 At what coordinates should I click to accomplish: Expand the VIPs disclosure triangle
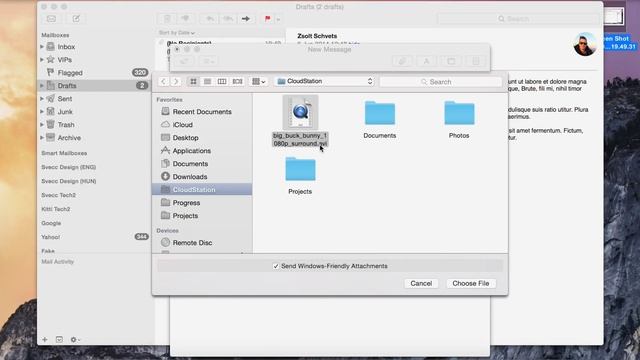[x=42, y=60]
